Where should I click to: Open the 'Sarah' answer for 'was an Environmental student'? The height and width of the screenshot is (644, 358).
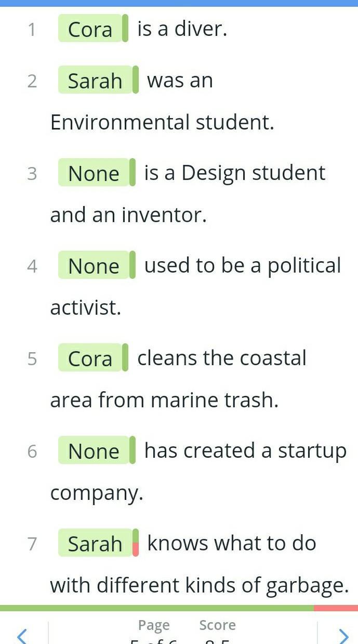(95, 80)
